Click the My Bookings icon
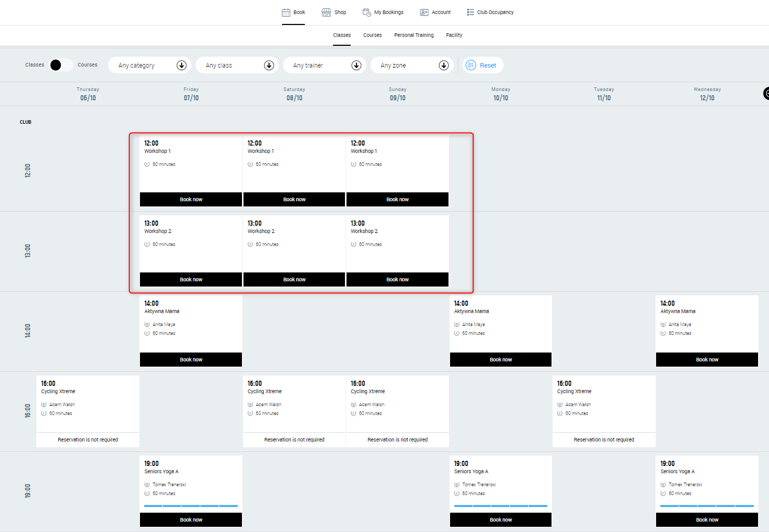The height and width of the screenshot is (532, 769). [367, 12]
